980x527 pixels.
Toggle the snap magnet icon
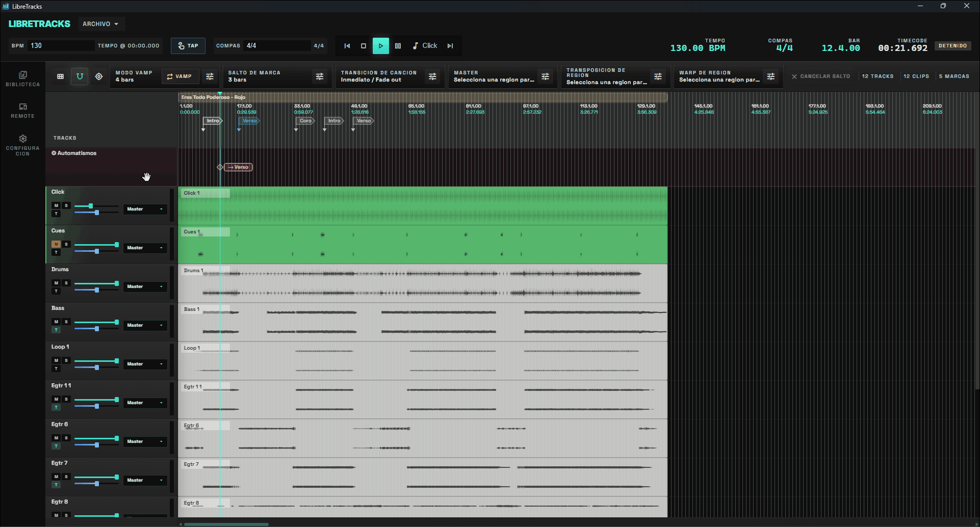click(80, 76)
